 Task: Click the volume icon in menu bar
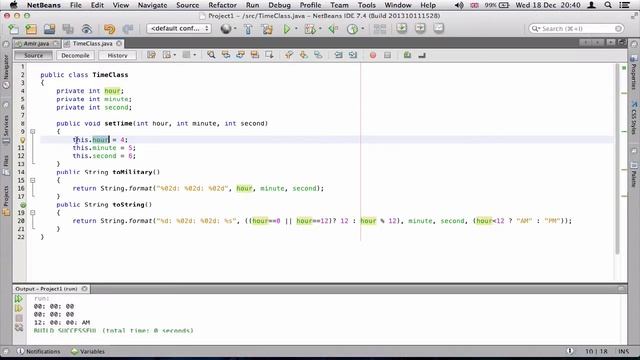coord(459,5)
